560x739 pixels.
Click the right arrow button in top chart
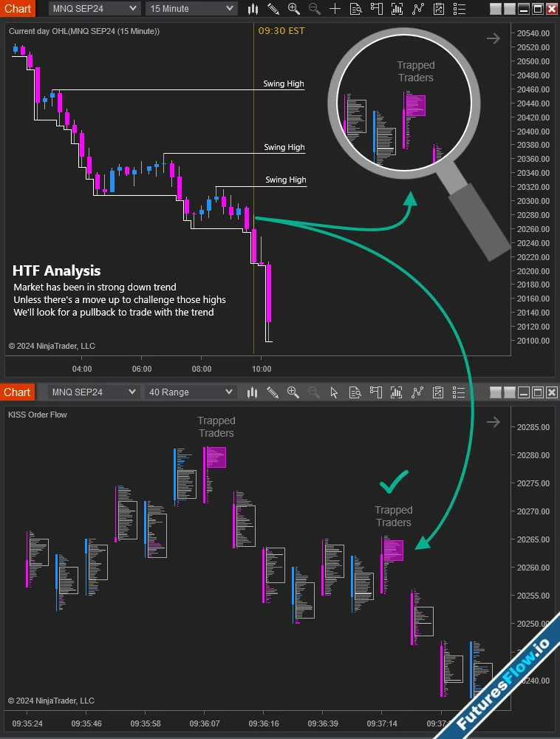(x=494, y=38)
